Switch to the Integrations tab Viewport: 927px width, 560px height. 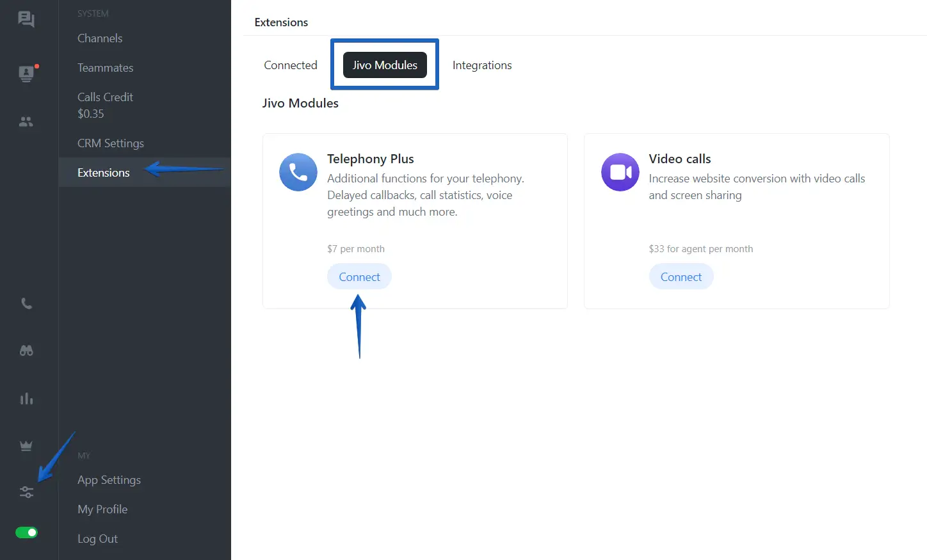(482, 65)
